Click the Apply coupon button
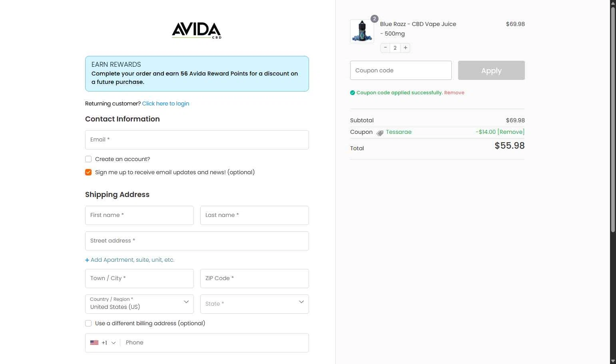 (x=491, y=70)
